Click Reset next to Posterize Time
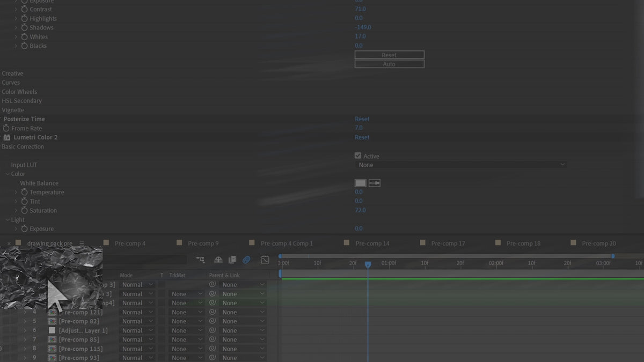Image resolution: width=644 pixels, height=362 pixels. coord(362,119)
